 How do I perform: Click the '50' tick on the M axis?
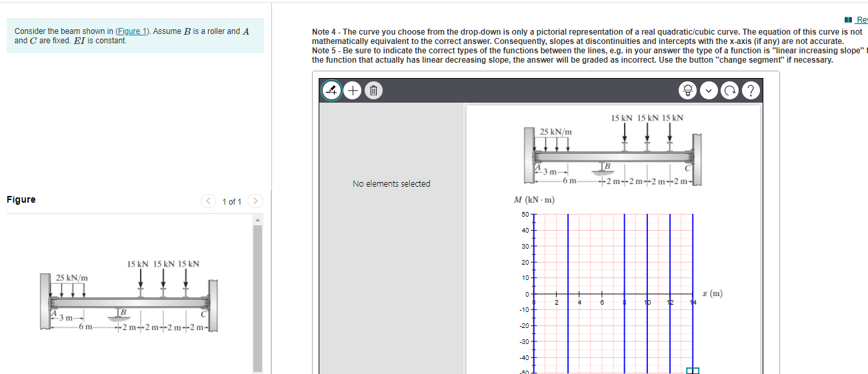tap(525, 214)
